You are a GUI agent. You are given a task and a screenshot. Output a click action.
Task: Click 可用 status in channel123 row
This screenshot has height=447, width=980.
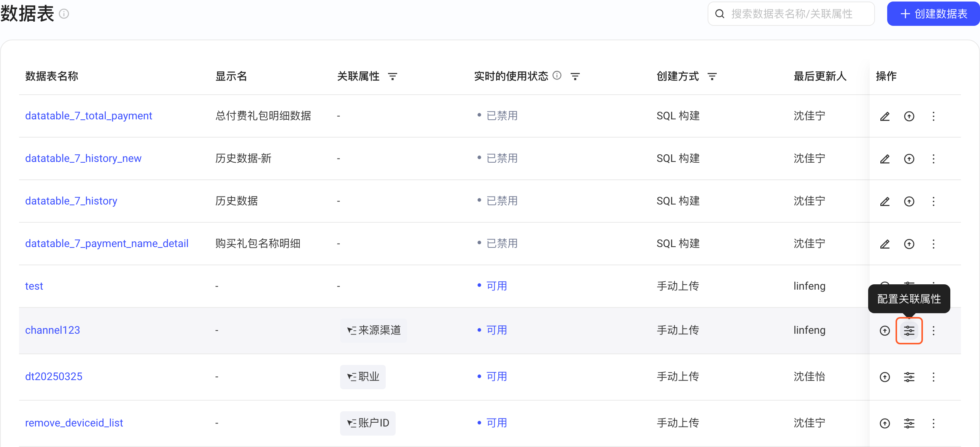492,330
